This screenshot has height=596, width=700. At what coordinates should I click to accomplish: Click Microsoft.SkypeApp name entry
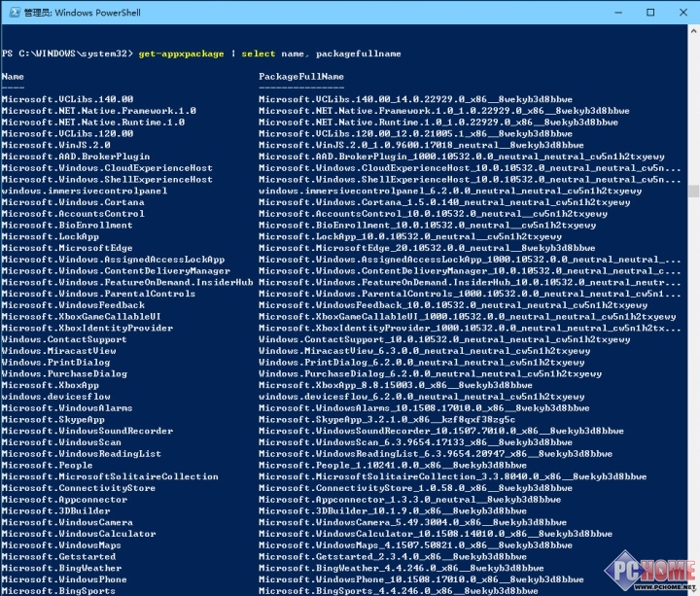(x=52, y=420)
